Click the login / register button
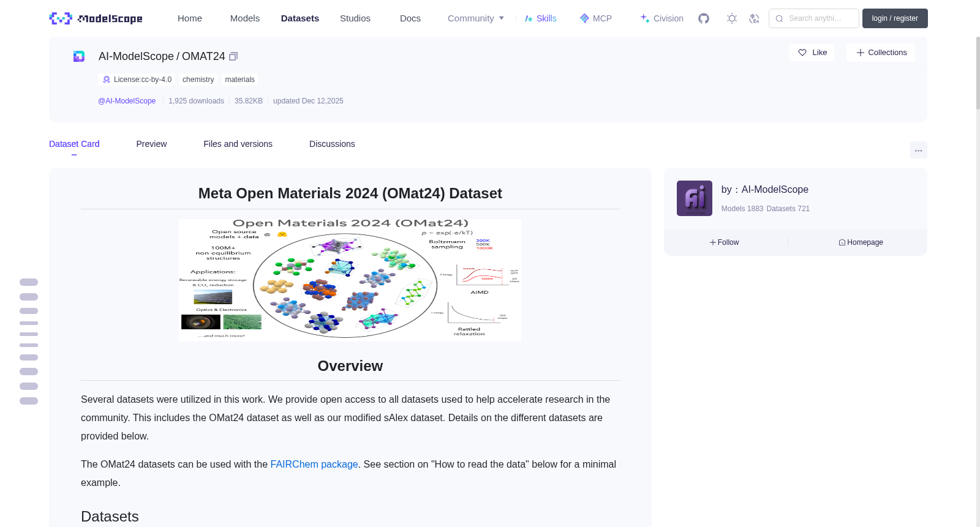The height and width of the screenshot is (527, 980). [895, 18]
